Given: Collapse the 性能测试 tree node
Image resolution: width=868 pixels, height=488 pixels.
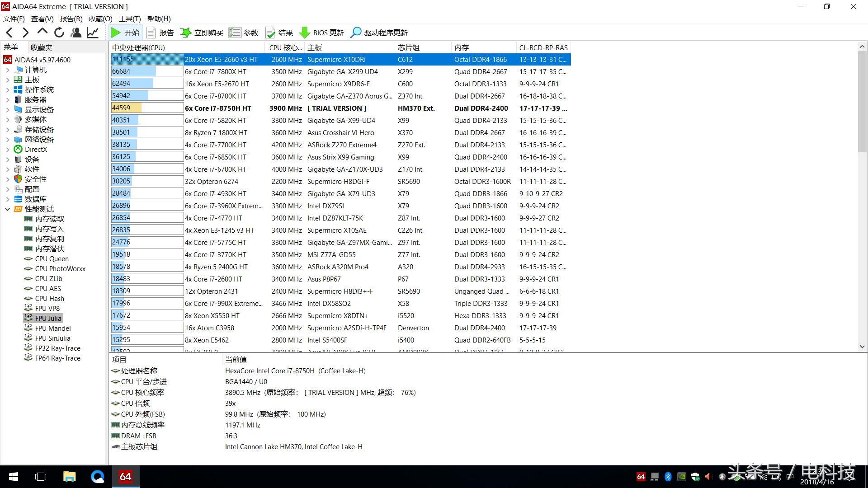Looking at the screenshot, I should tap(8, 209).
